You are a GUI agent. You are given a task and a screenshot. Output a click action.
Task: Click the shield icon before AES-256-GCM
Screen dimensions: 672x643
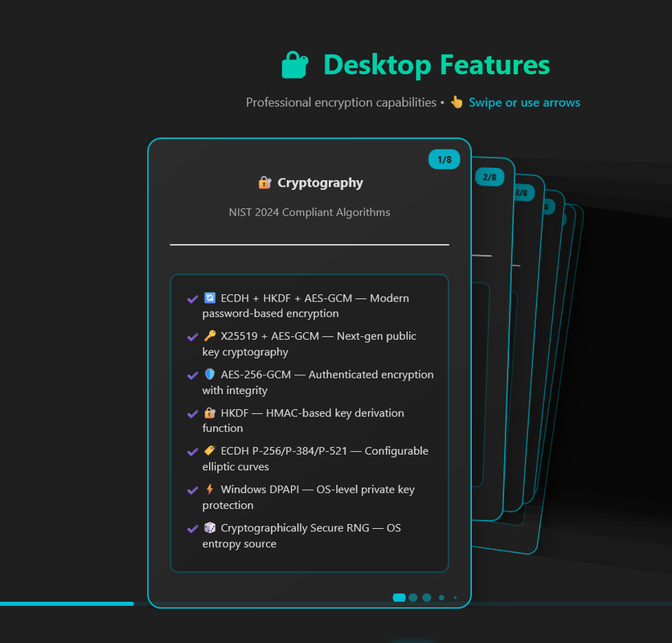pos(210,375)
